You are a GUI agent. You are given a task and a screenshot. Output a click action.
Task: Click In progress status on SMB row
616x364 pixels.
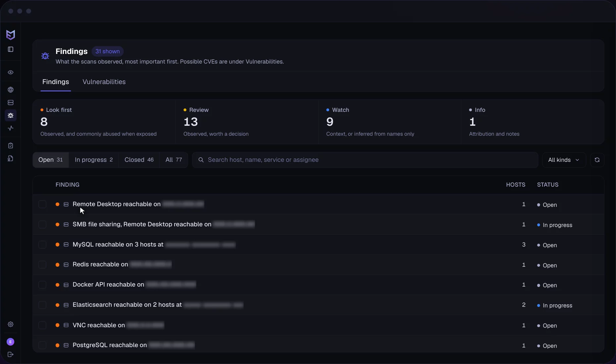(x=555, y=225)
